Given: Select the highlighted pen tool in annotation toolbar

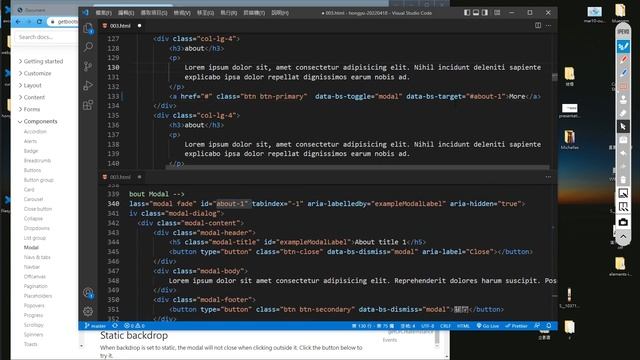Looking at the screenshot, I should click(623, 46).
